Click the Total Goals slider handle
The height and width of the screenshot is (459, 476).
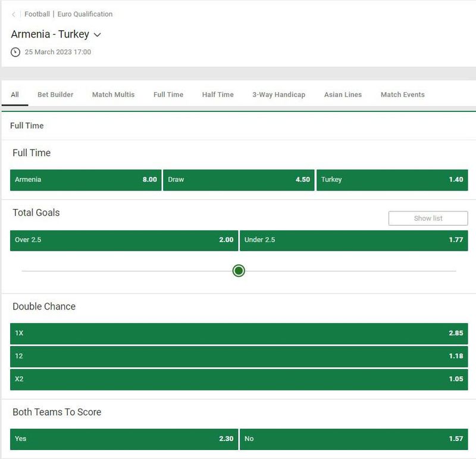pyautogui.click(x=239, y=271)
